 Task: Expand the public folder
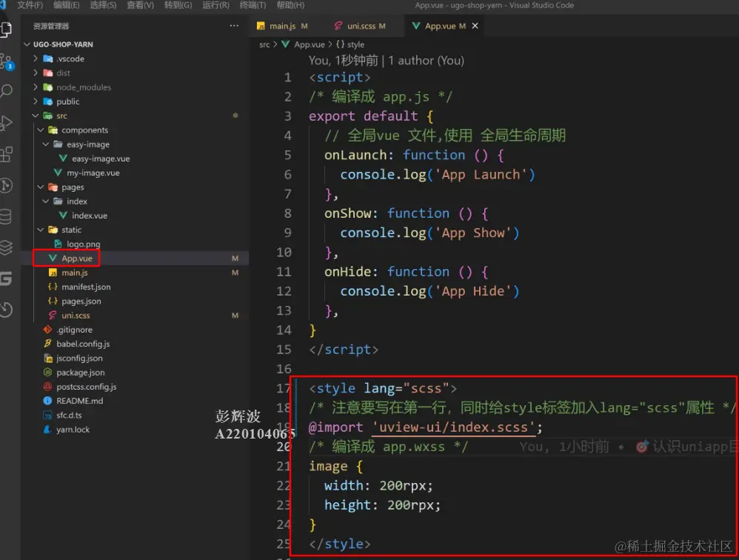[134, 101]
